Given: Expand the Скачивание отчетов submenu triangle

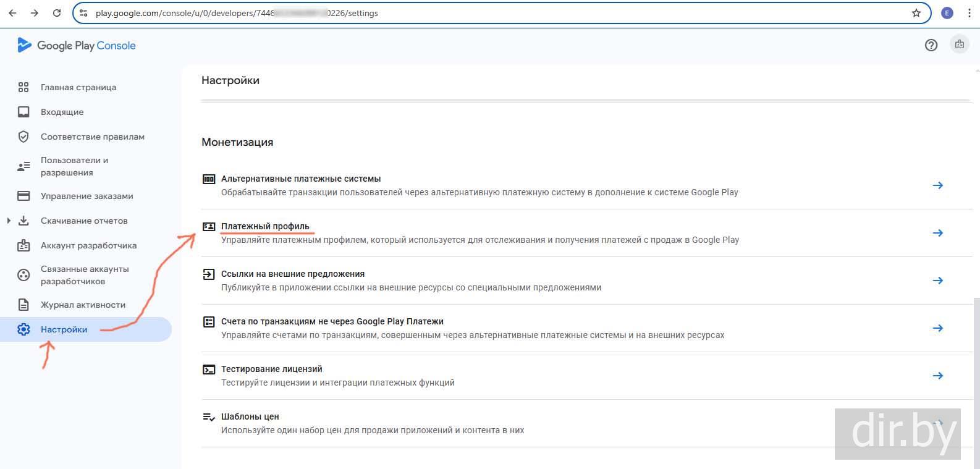Looking at the screenshot, I should pyautogui.click(x=8, y=221).
